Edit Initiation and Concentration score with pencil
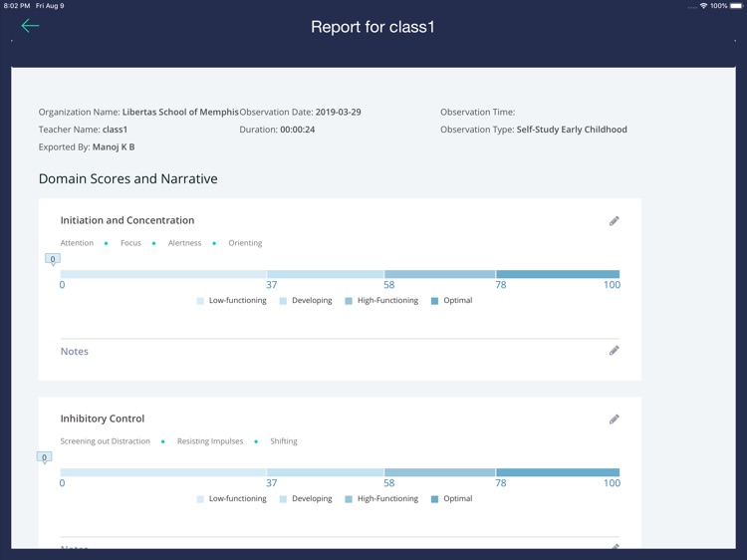 click(x=615, y=220)
